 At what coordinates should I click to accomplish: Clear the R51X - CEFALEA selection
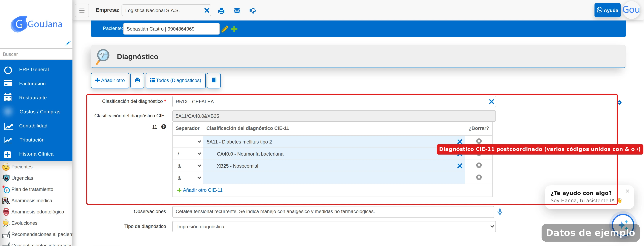point(491,102)
